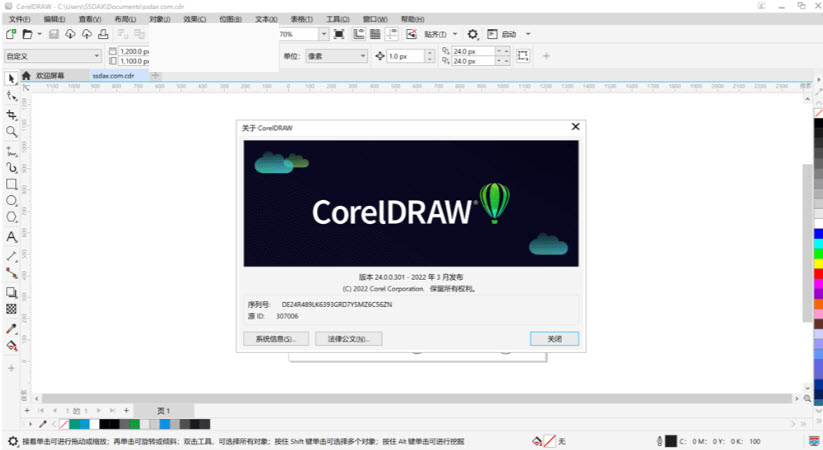Click the cloud upload icon
Screen dimensions: 823x450
click(87, 34)
